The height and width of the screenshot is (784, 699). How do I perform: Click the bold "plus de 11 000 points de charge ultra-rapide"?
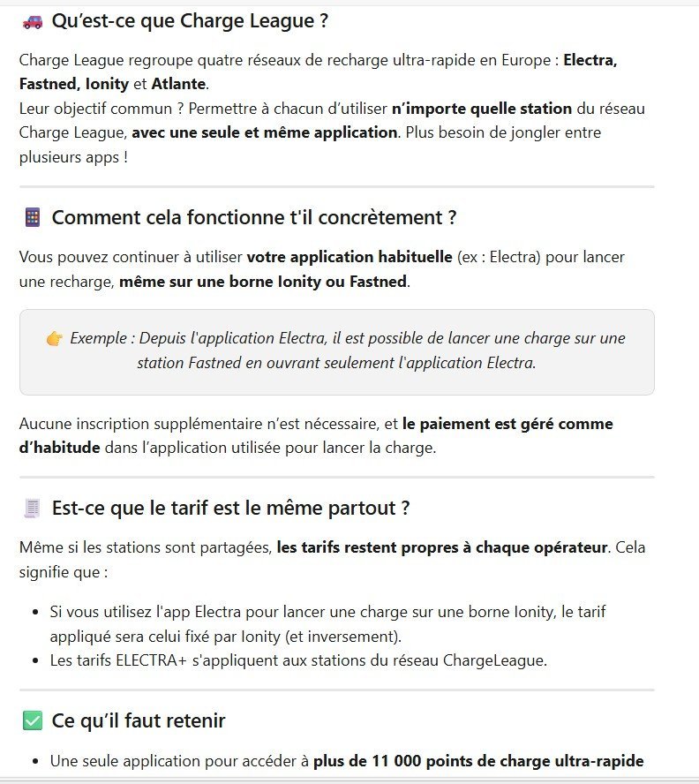coord(478,761)
